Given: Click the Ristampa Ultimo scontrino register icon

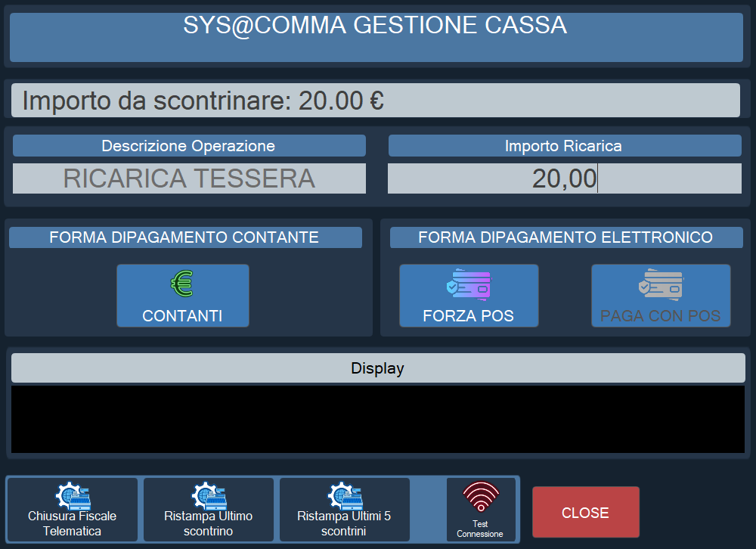Looking at the screenshot, I should click(x=209, y=496).
